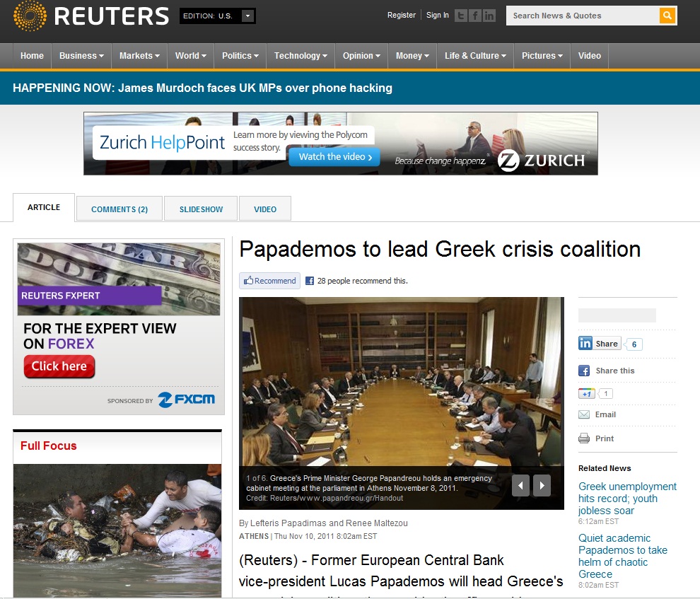The image size is (700, 599).
Task: Open Greek unemployment hits record link
Action: tap(627, 498)
